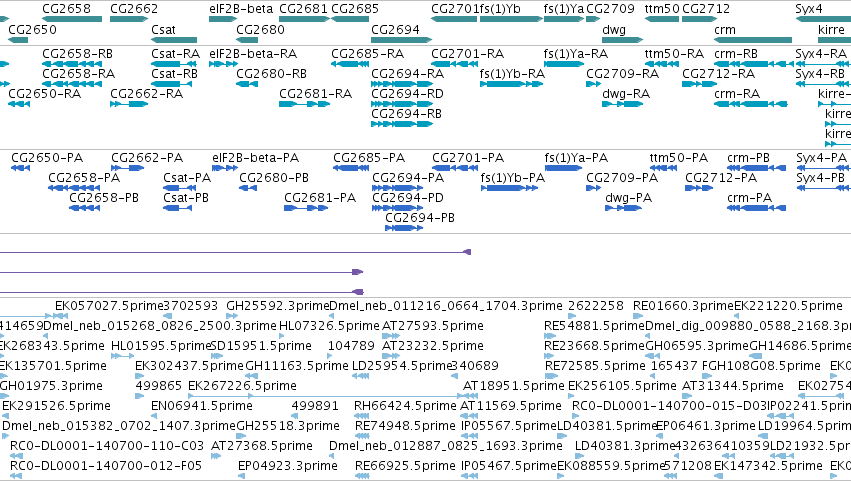Select the crm gene label
This screenshot has height=481, width=851.
click(725, 30)
